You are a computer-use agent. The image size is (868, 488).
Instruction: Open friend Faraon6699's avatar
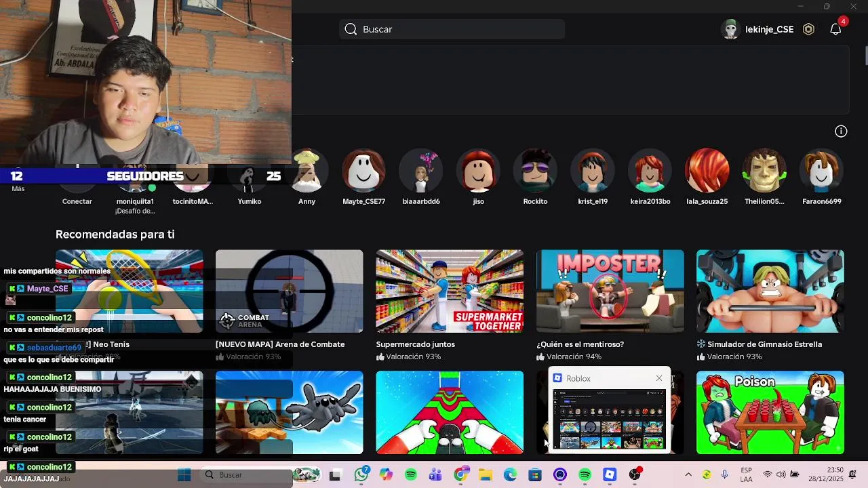pos(821,171)
